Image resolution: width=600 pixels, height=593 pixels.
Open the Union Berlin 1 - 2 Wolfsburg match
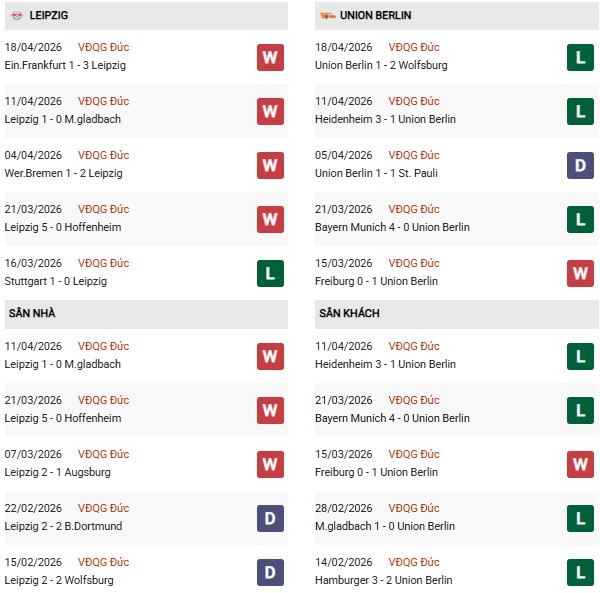tap(381, 65)
